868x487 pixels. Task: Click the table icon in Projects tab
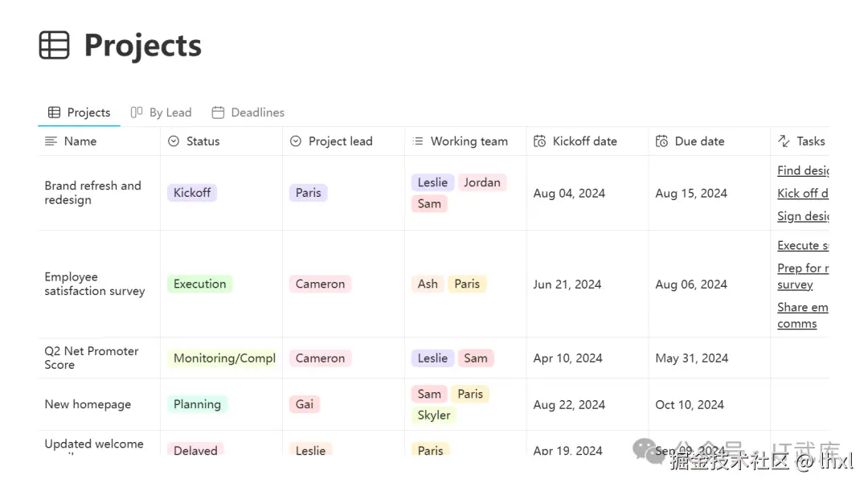(55, 113)
